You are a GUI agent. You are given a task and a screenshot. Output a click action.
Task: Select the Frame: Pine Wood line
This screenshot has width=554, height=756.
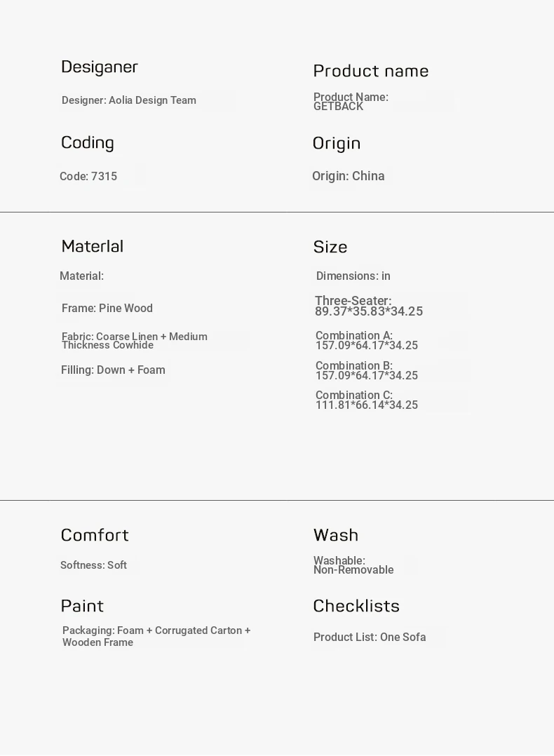click(107, 309)
